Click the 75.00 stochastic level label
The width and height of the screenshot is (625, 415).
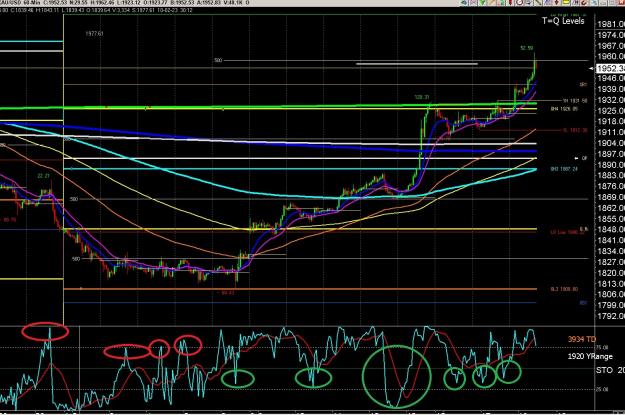click(x=602, y=348)
